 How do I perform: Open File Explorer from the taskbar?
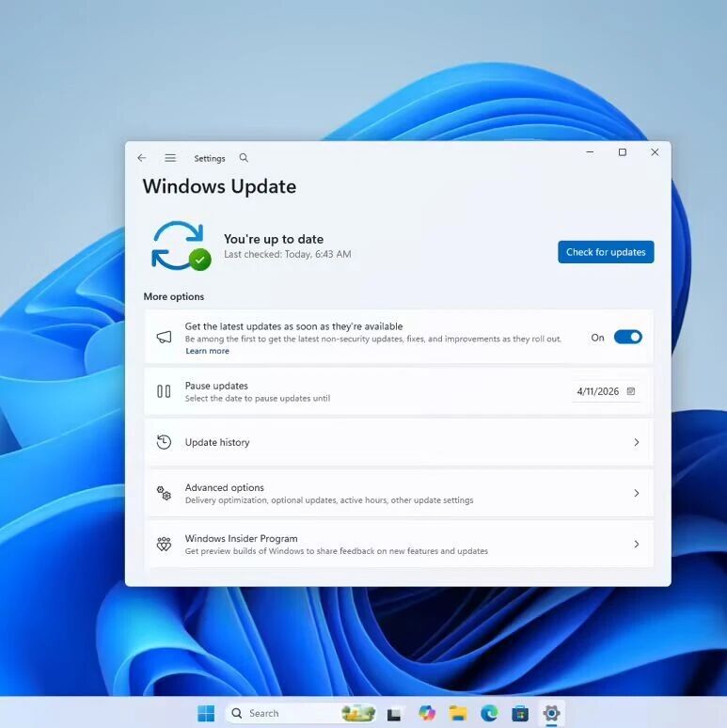point(458,713)
